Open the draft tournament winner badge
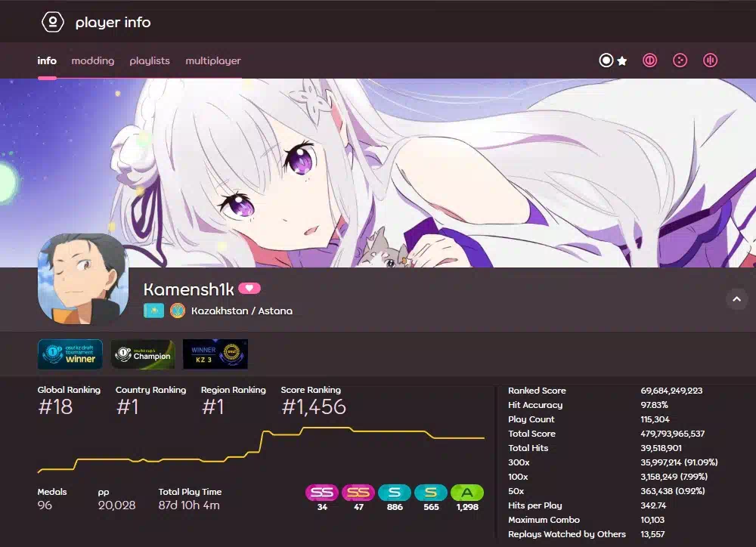 [70, 354]
